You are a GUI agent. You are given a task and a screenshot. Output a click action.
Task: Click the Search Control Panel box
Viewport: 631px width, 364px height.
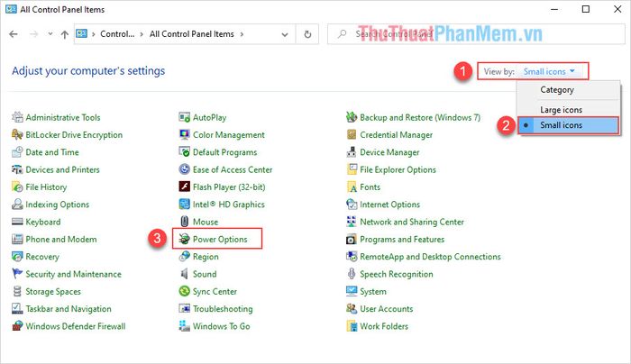476,34
